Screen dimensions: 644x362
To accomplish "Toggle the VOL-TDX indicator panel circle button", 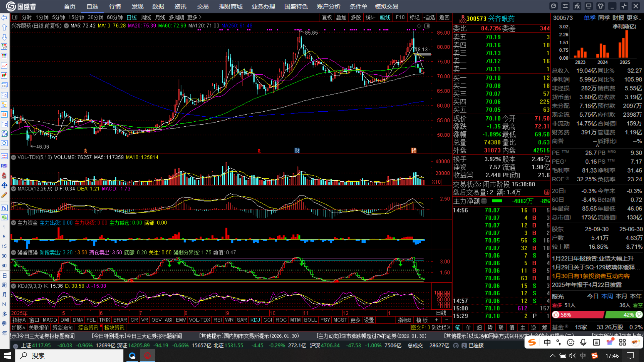I will (14, 157).
